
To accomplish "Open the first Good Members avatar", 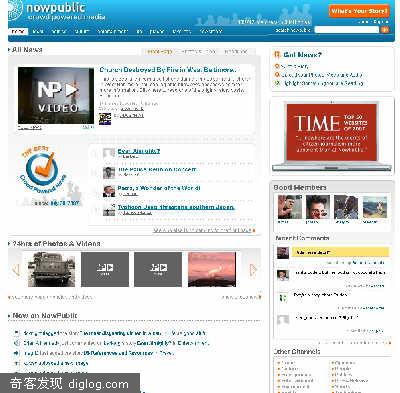I will click(x=290, y=207).
